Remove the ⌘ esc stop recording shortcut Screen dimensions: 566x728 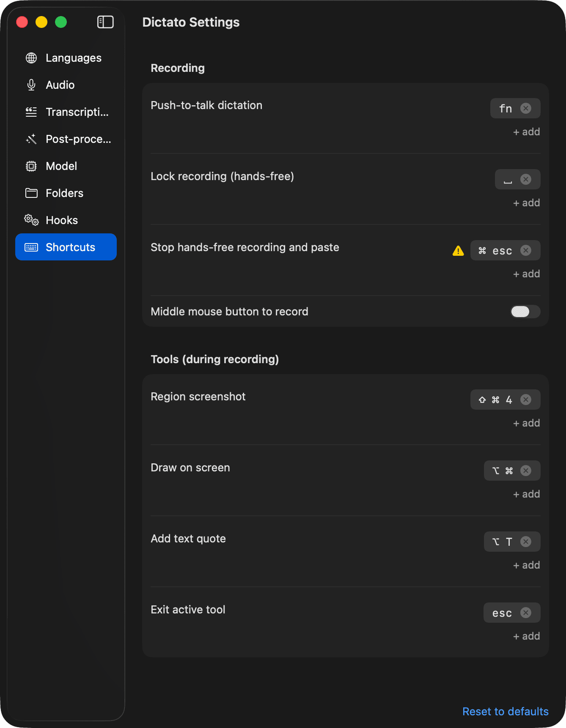(526, 250)
